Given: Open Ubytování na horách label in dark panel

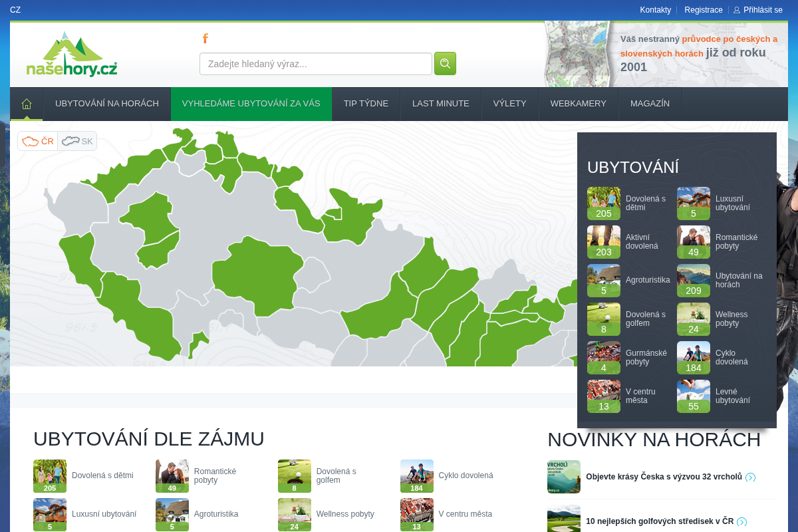Looking at the screenshot, I should pos(739,281).
